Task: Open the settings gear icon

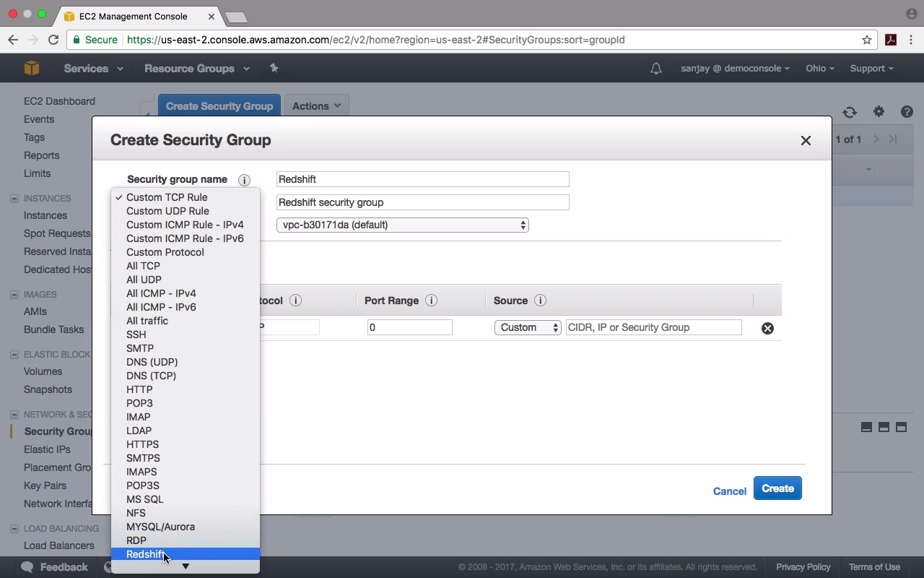Action: pos(879,112)
